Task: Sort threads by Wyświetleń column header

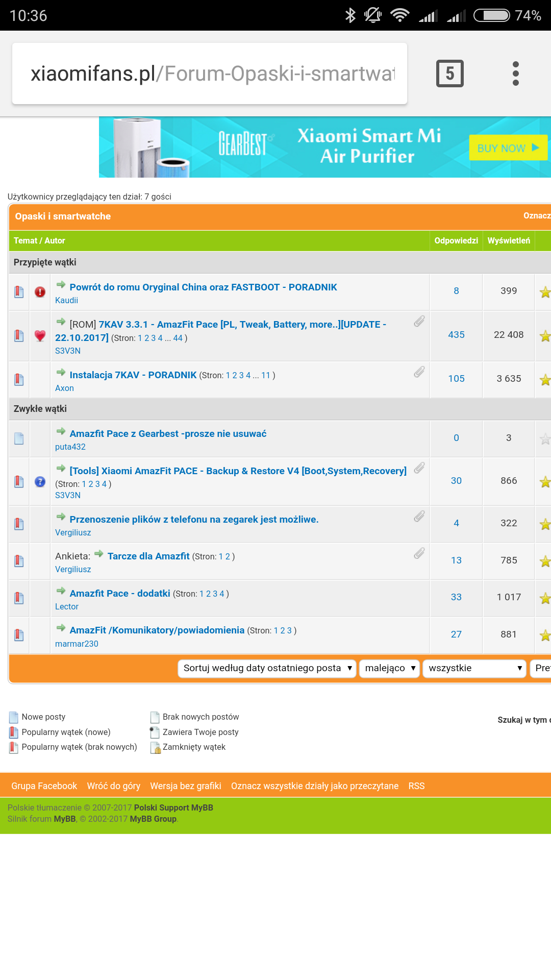Action: [509, 240]
